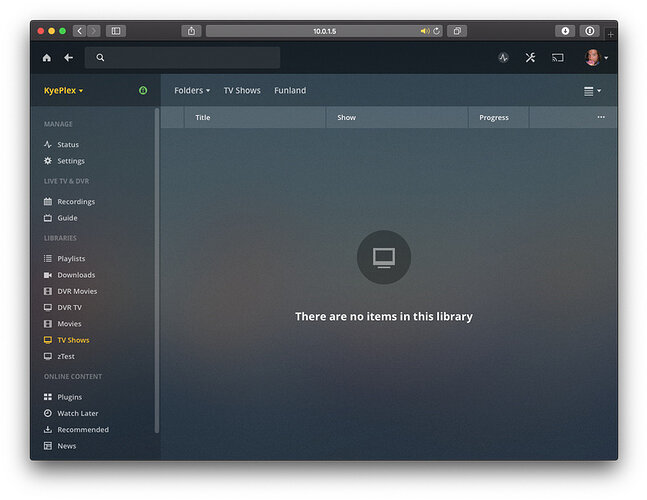Click the Safari extension button beside the downloads button
The image size is (647, 500).
click(590, 31)
